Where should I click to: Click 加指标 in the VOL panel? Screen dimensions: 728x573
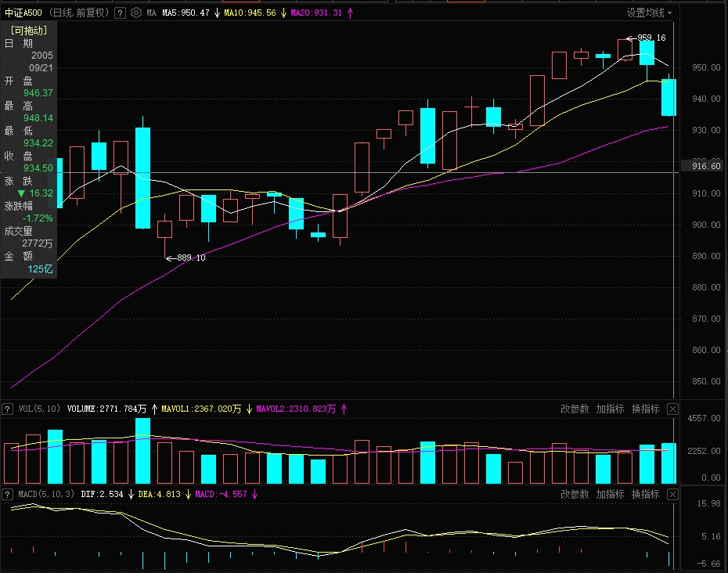pos(610,409)
